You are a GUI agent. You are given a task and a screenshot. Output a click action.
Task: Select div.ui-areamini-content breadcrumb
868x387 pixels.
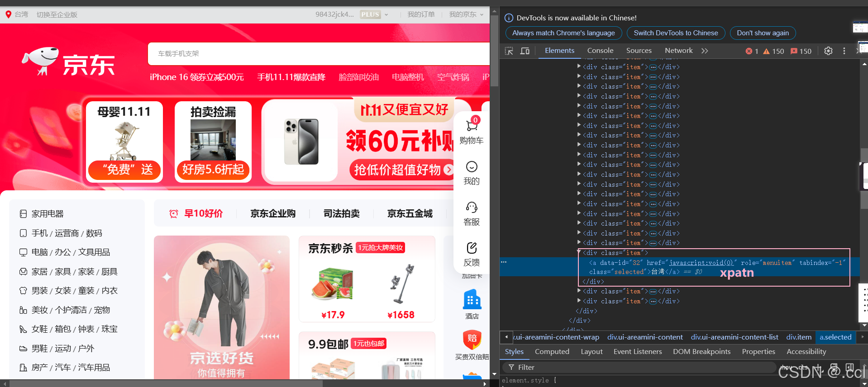click(645, 337)
